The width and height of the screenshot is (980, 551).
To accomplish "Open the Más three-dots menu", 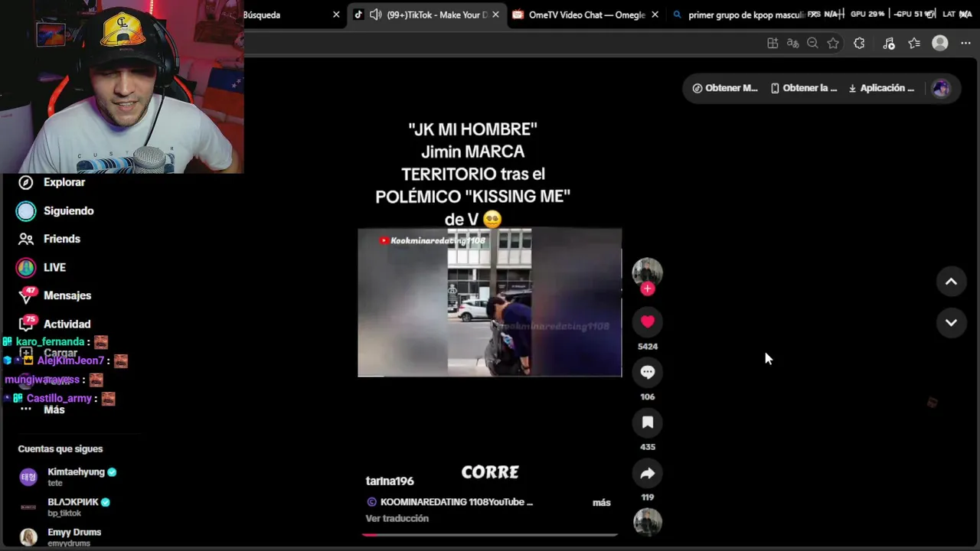I will 26,409.
